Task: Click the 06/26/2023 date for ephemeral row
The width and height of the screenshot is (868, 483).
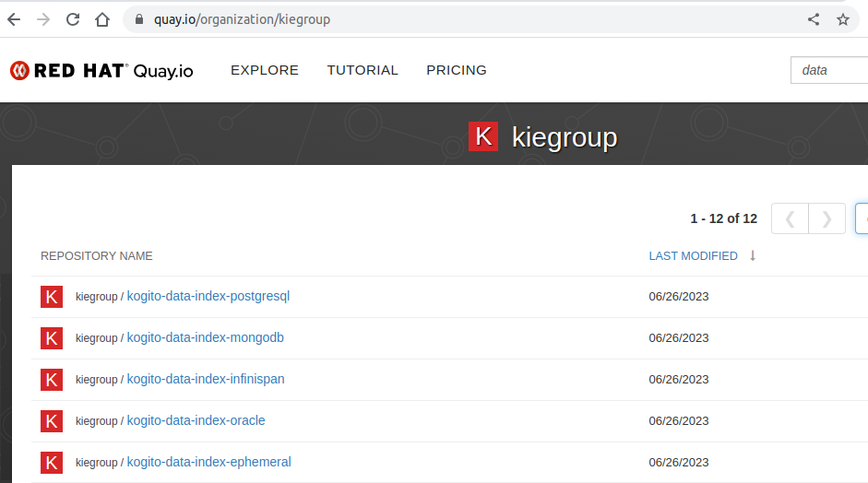Action: pos(679,463)
